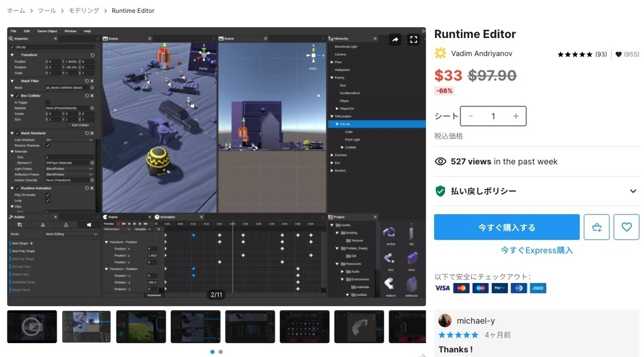Click the five-star rating (93)
The image size is (644, 357).
click(x=582, y=54)
